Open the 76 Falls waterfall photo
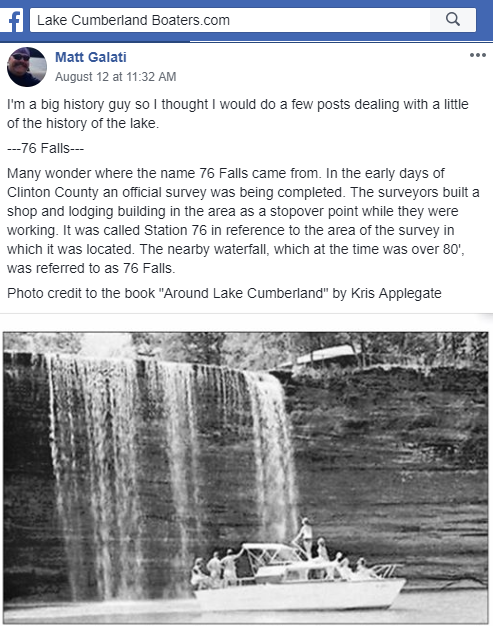494x626 pixels. click(x=246, y=477)
